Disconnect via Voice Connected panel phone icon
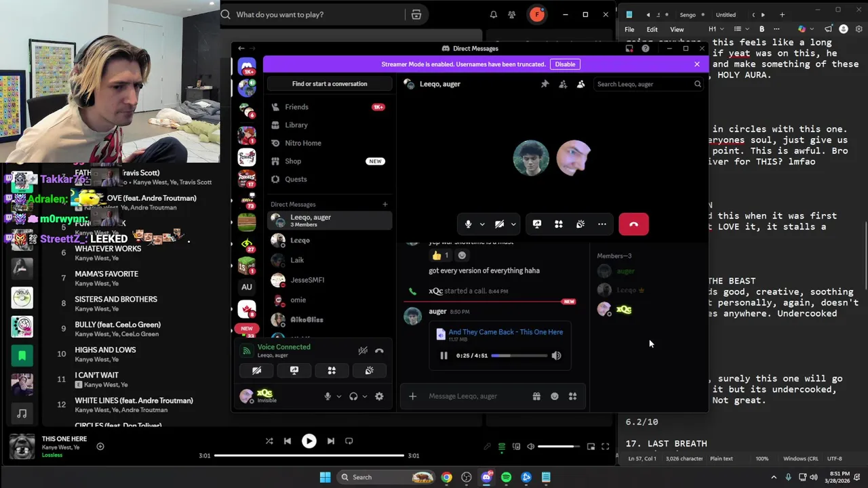The width and height of the screenshot is (868, 488). (x=379, y=350)
